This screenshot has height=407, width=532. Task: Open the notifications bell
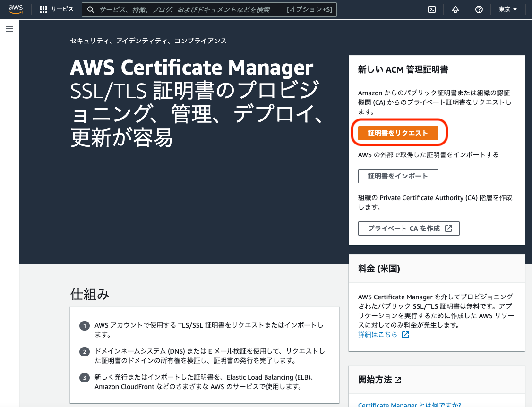pos(455,9)
